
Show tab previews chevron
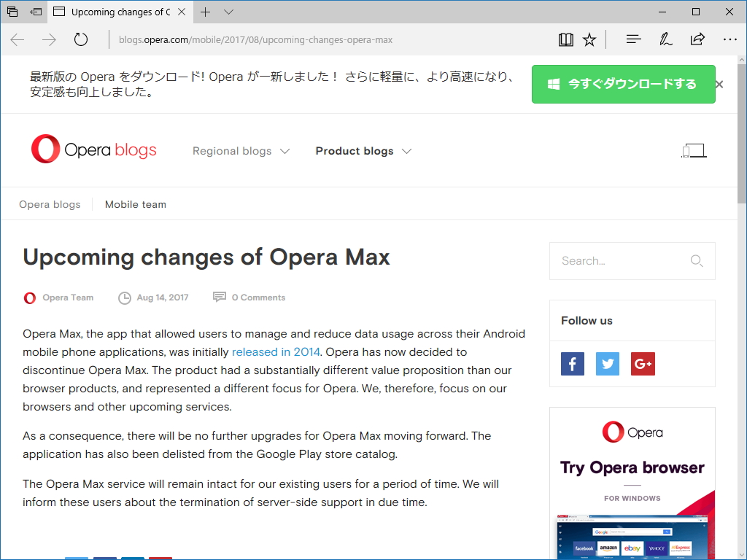pyautogui.click(x=228, y=12)
